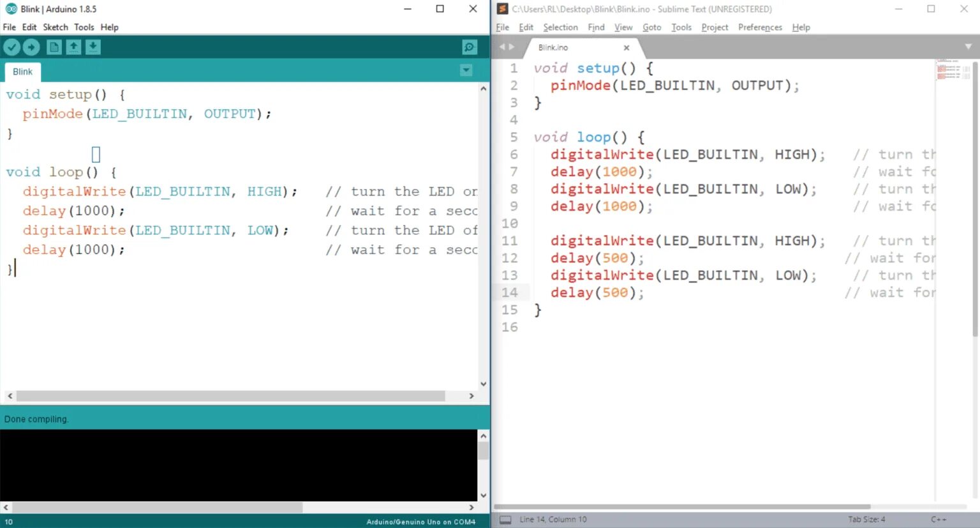The image size is (980, 528).
Task: Open Arduino Sketch menu
Action: tap(56, 27)
